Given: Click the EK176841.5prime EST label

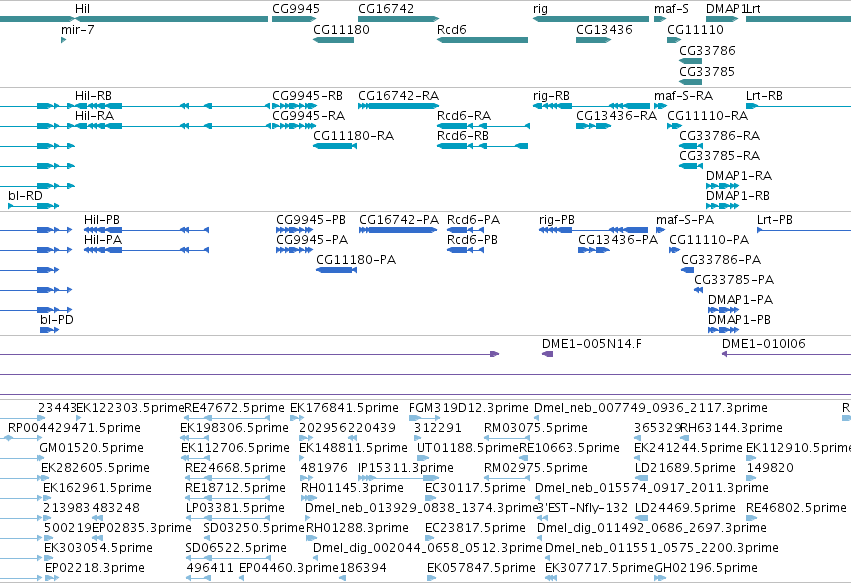Looking at the screenshot, I should coord(344,408).
